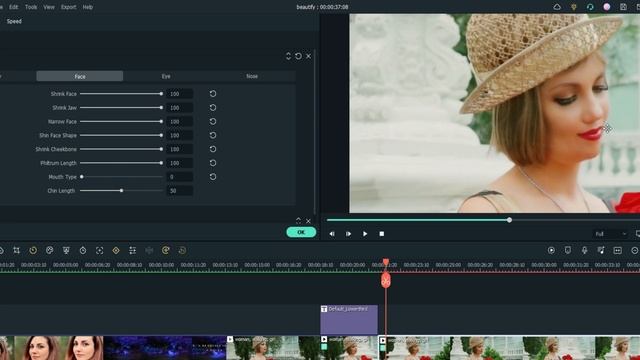Image resolution: width=640 pixels, height=360 pixels.
Task: Click the OK button
Action: pos(301,232)
